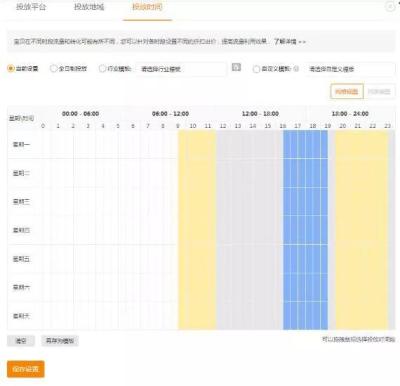400x386 pixels.
Task: Click the 星期天 row label
Action: click(x=21, y=316)
